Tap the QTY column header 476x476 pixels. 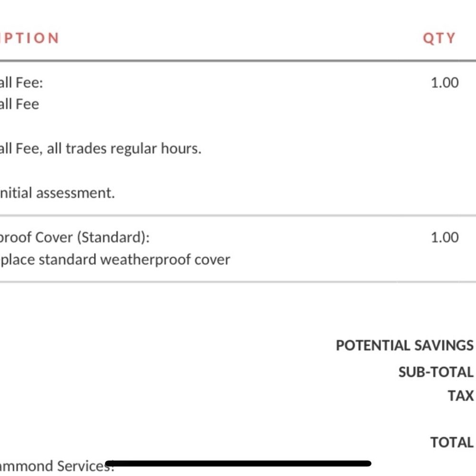coord(439,39)
